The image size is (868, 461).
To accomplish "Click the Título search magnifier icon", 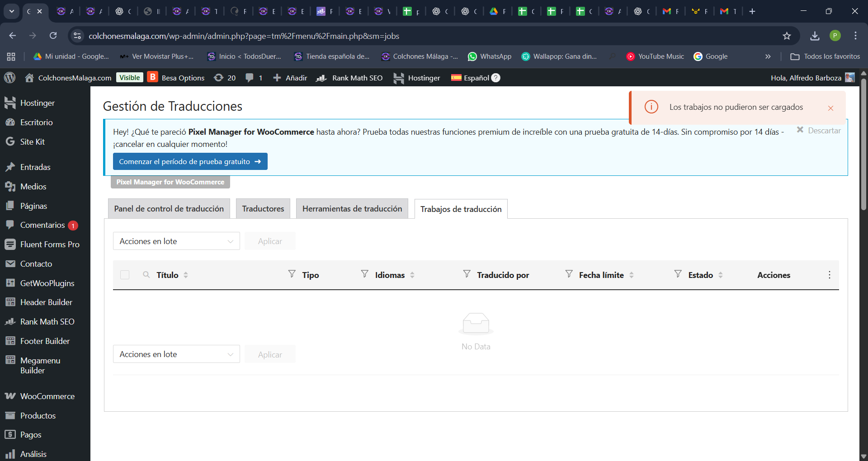I will coord(146,274).
